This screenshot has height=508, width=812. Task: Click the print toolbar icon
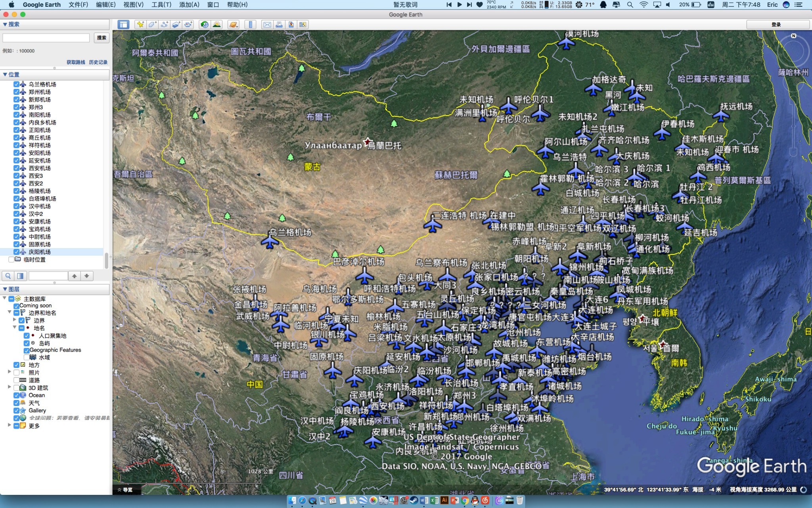point(279,25)
